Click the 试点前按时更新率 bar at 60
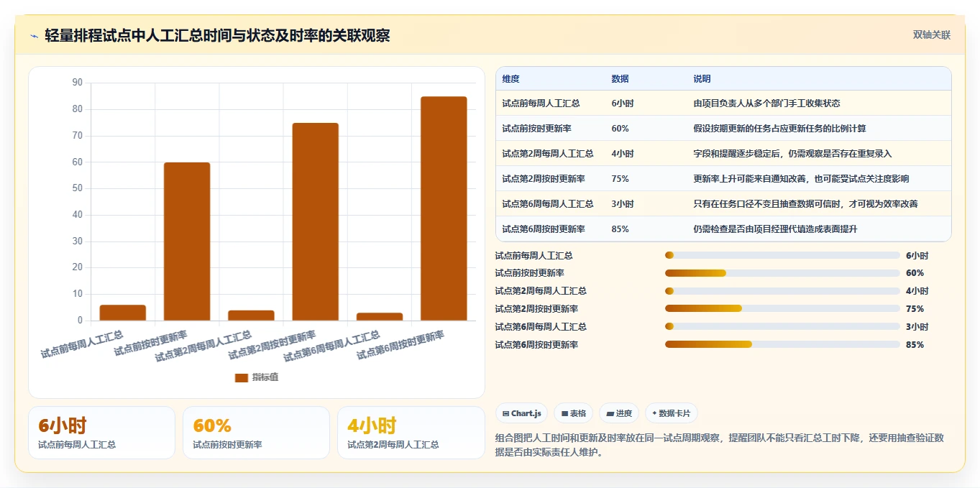 point(187,241)
